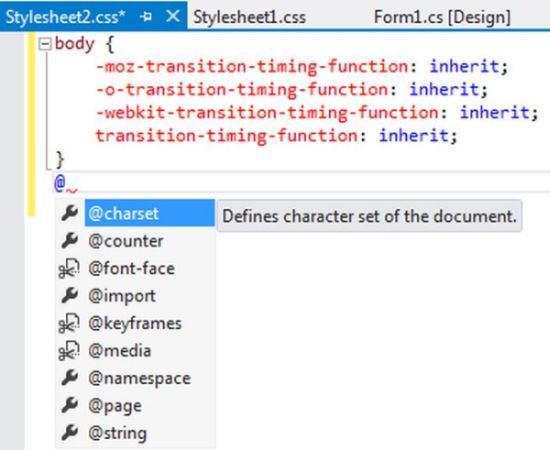
Task: Click the wrench icon next to @counter
Action: (x=69, y=241)
